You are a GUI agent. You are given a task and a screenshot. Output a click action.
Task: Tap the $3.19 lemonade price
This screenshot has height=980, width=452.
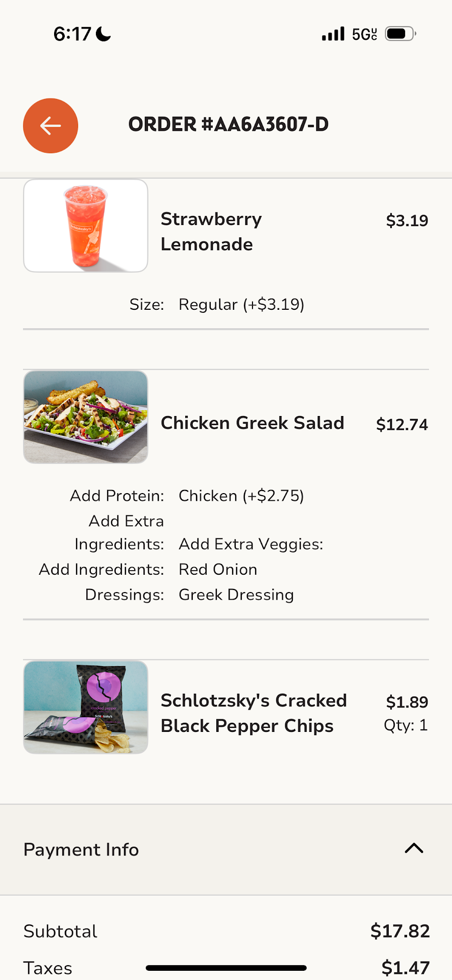click(407, 220)
